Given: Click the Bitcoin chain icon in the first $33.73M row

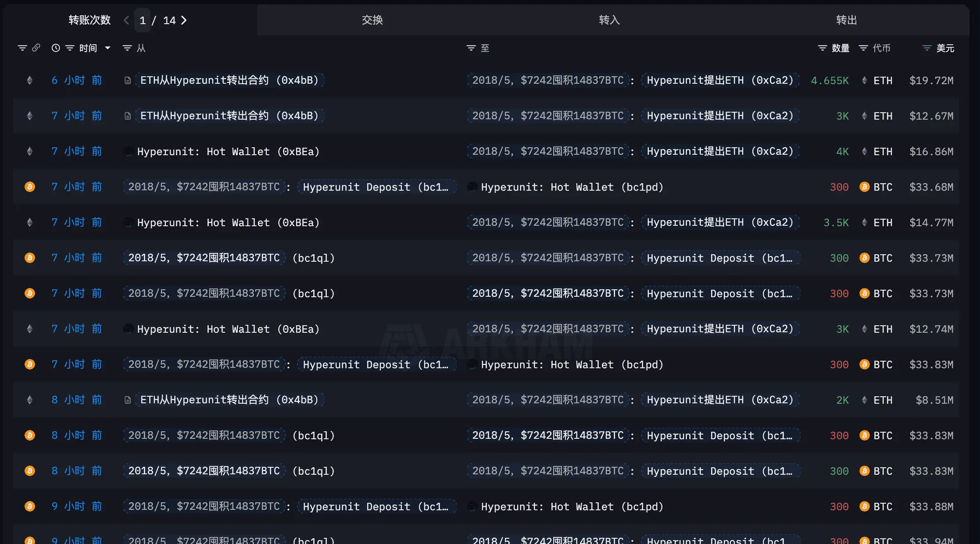Looking at the screenshot, I should click(30, 258).
